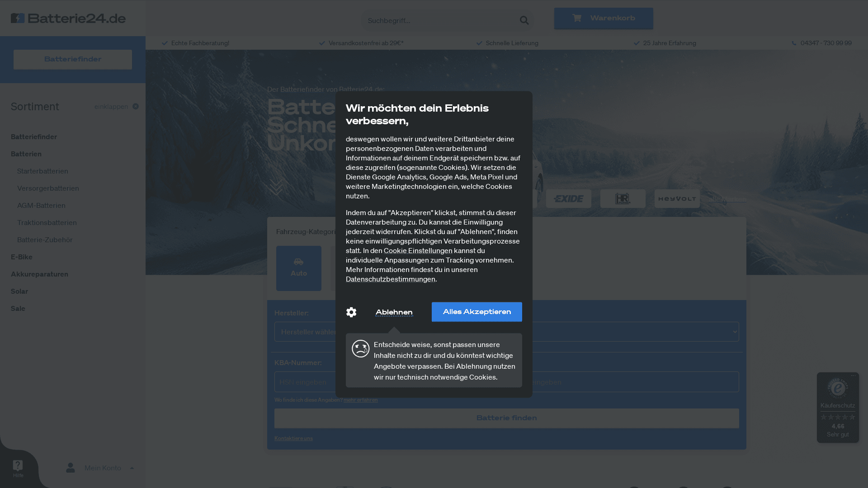Click the search magnifier icon
This screenshot has width=868, height=488.
coord(524,20)
